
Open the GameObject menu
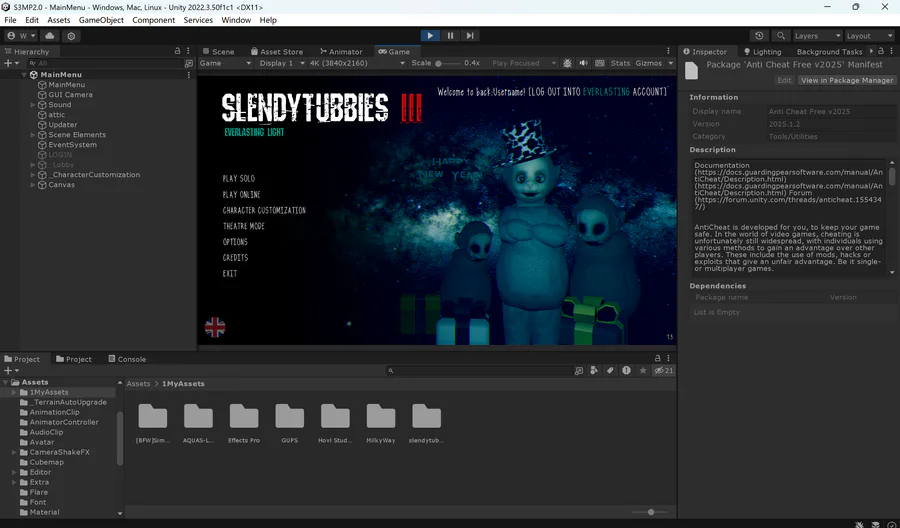point(102,20)
